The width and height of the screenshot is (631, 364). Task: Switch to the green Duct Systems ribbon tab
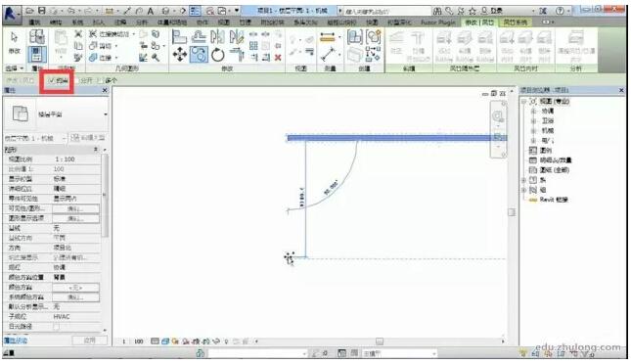pos(516,23)
